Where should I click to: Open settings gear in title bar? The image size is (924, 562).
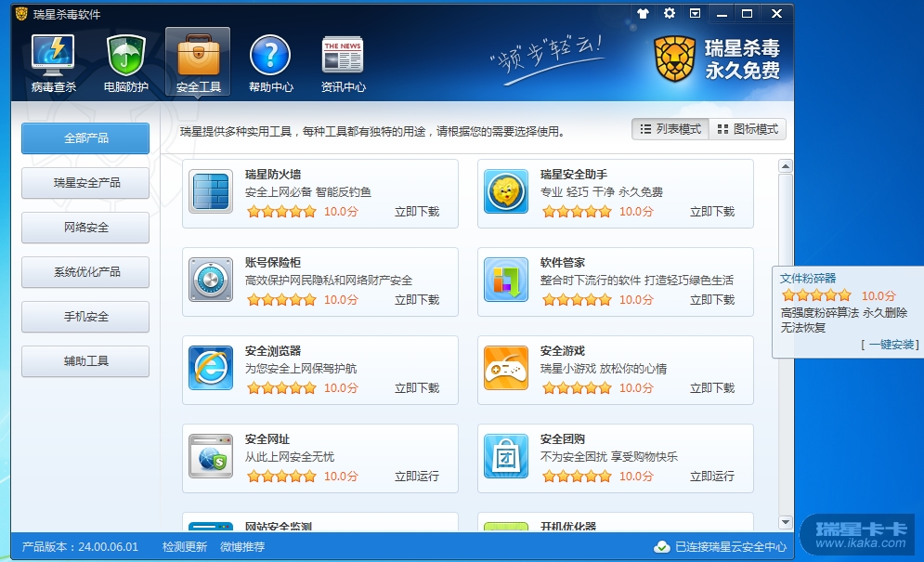pyautogui.click(x=670, y=13)
